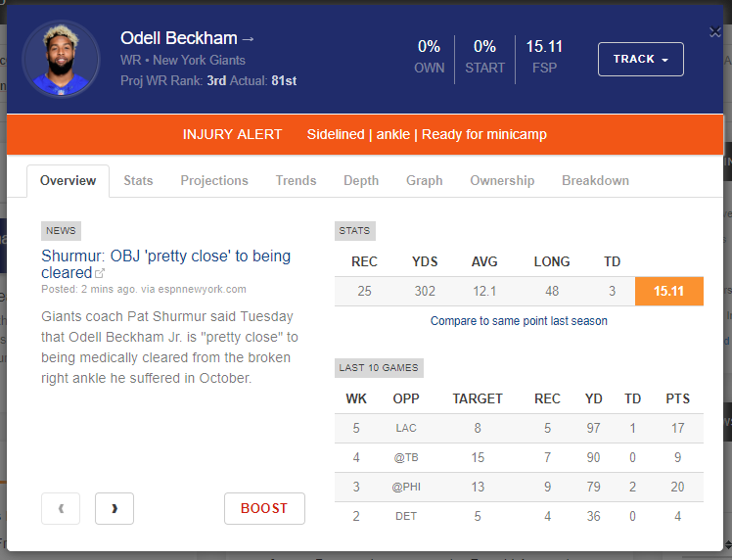Open the 'pretty close' news headline link
Screen dimensions: 732x560
tap(165, 257)
